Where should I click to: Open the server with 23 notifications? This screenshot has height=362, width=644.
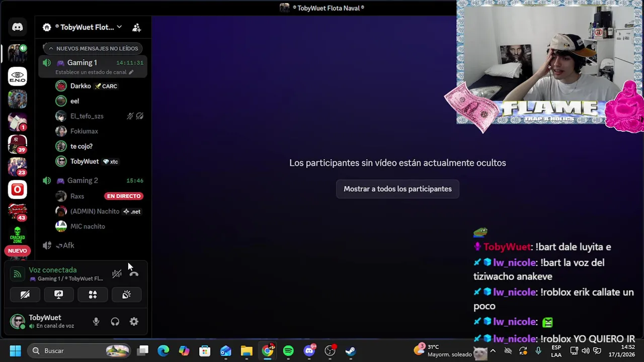(x=18, y=167)
